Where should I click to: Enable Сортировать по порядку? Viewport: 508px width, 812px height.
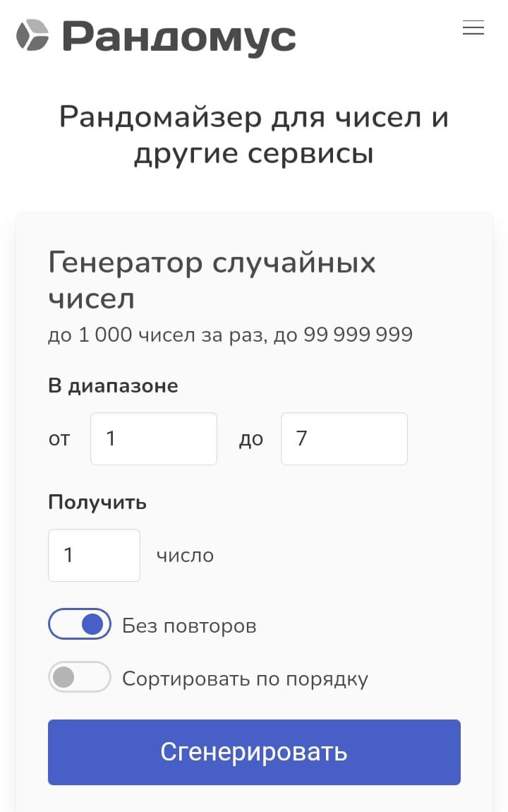(79, 677)
